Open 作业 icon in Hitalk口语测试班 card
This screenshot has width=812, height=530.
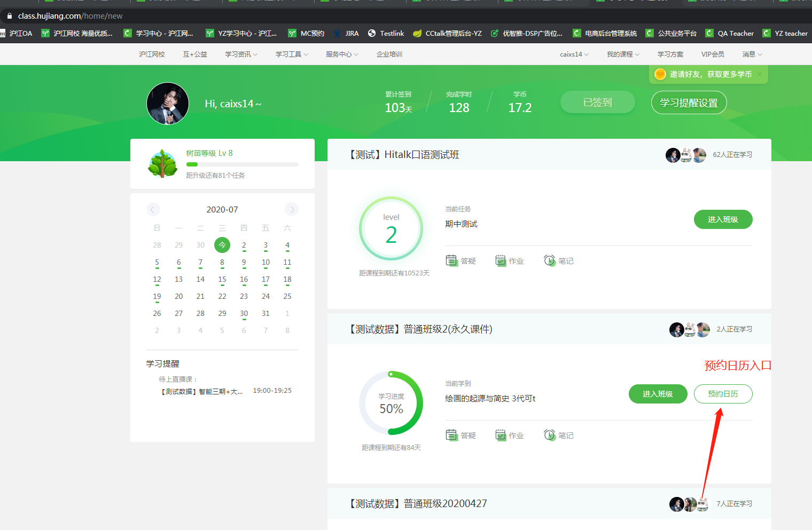[x=501, y=260]
